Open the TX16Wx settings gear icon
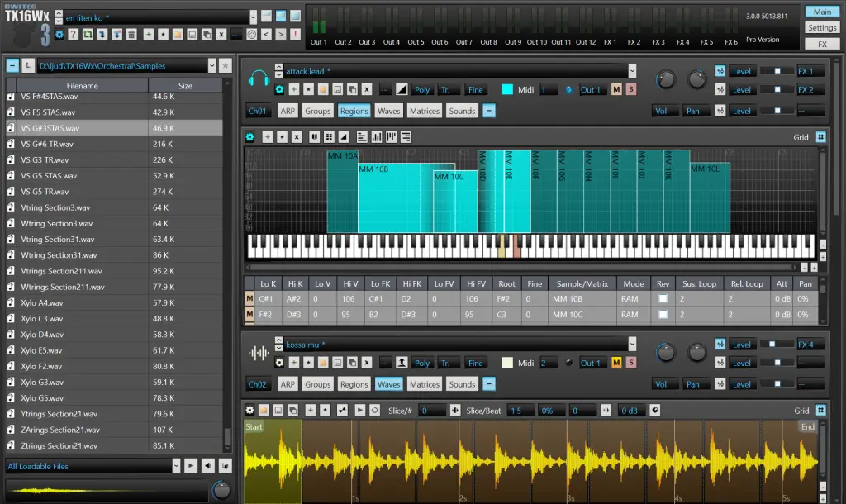The width and height of the screenshot is (846, 504). click(x=59, y=34)
